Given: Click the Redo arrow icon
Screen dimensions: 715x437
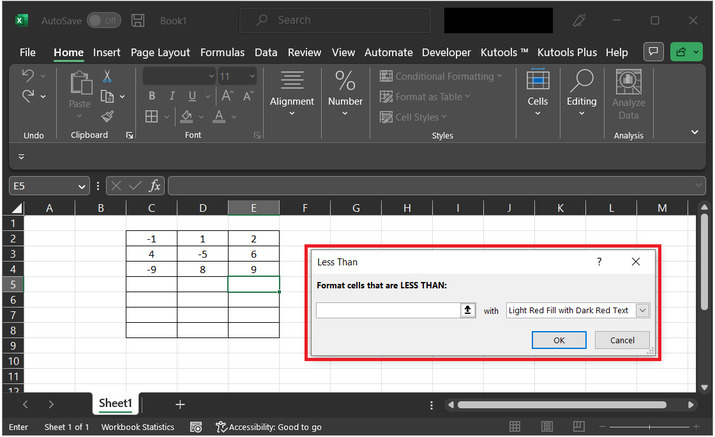Looking at the screenshot, I should click(28, 96).
